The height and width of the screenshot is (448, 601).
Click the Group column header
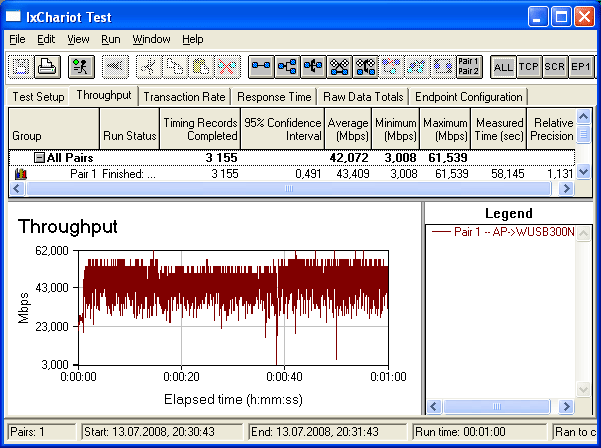pos(54,129)
